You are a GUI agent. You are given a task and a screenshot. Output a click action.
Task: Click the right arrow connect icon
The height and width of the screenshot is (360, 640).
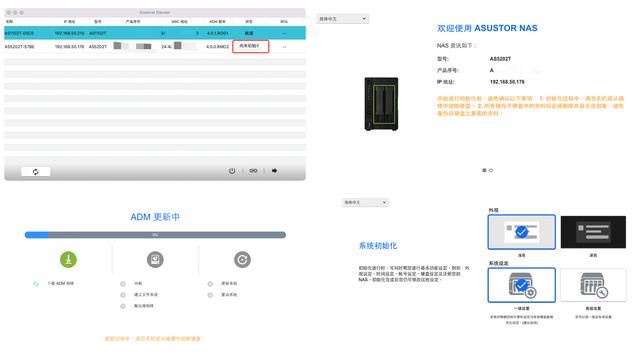(x=275, y=171)
